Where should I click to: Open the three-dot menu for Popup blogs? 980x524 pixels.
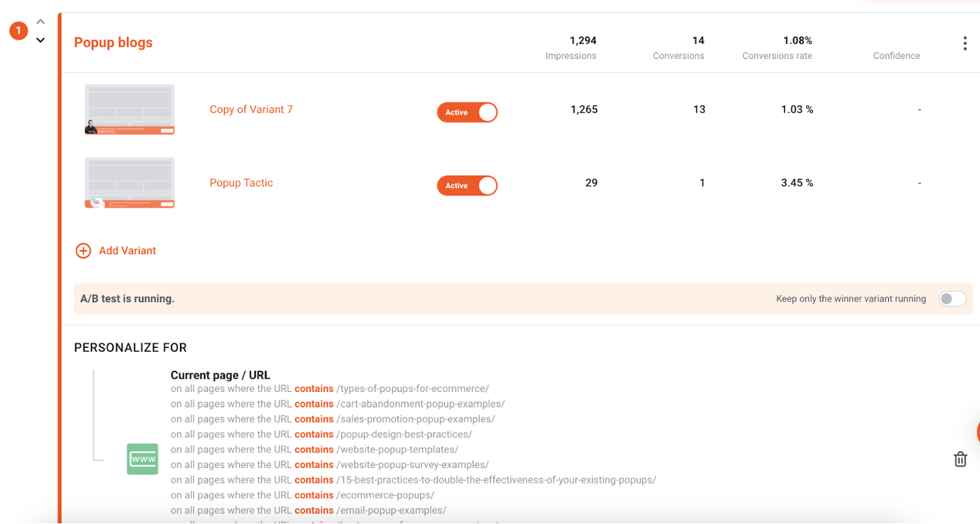click(964, 44)
